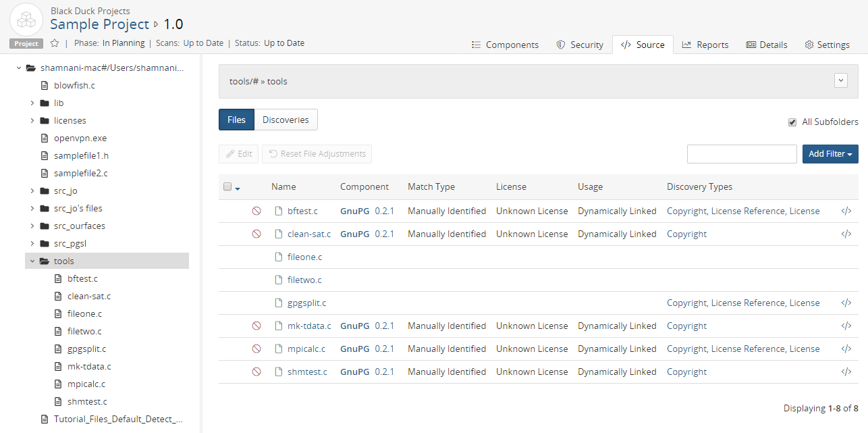Open the Add Filter dropdown
Viewport: 868px width, 433px height.
[830, 154]
